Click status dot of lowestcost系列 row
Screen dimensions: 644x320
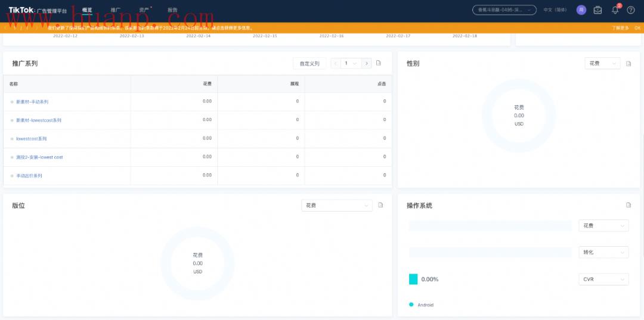click(12, 139)
